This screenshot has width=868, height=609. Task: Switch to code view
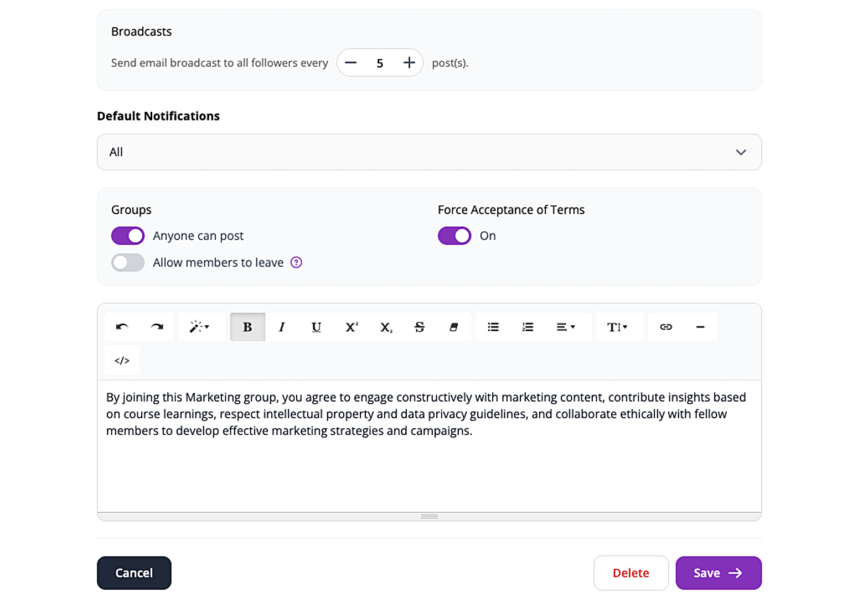pyautogui.click(x=122, y=361)
